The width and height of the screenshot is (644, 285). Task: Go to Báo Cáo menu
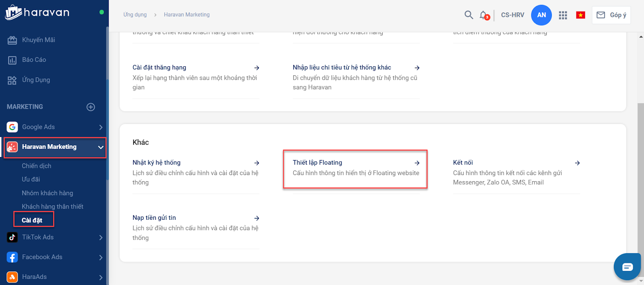pos(34,60)
